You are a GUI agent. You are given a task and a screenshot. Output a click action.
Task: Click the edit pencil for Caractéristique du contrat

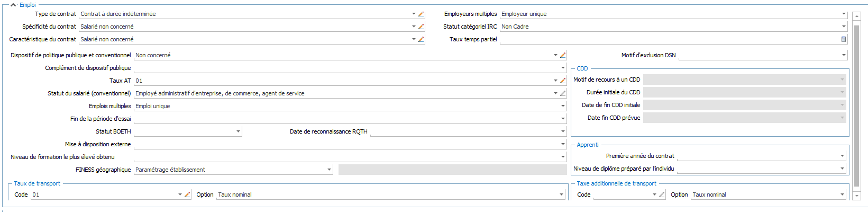(x=421, y=39)
